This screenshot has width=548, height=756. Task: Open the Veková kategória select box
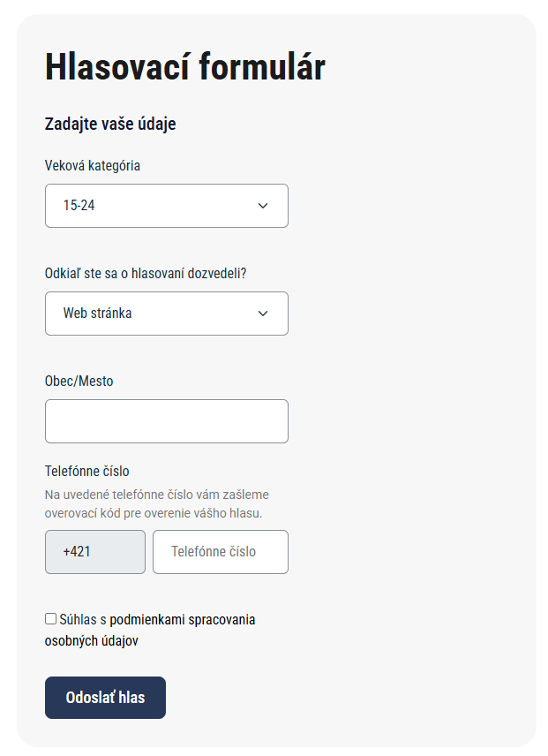click(x=167, y=206)
